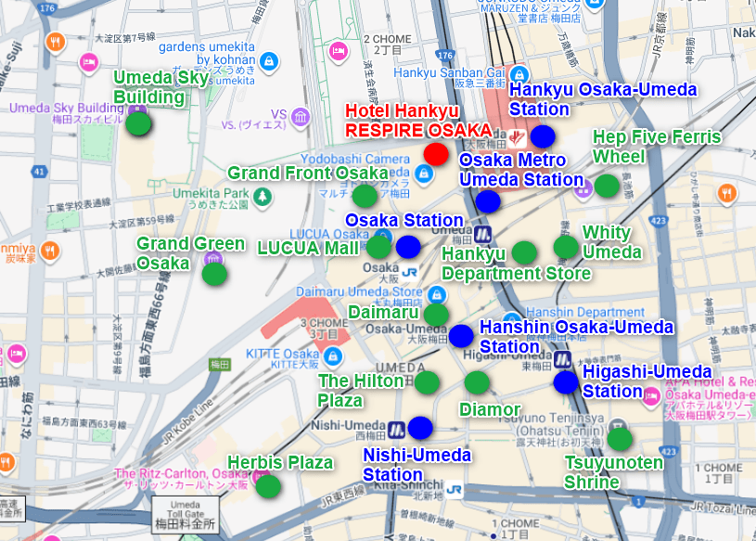Screen dimensions: 756x541
Task: Click the Hankyu Sanban Gai shopping pin
Action: click(x=519, y=75)
